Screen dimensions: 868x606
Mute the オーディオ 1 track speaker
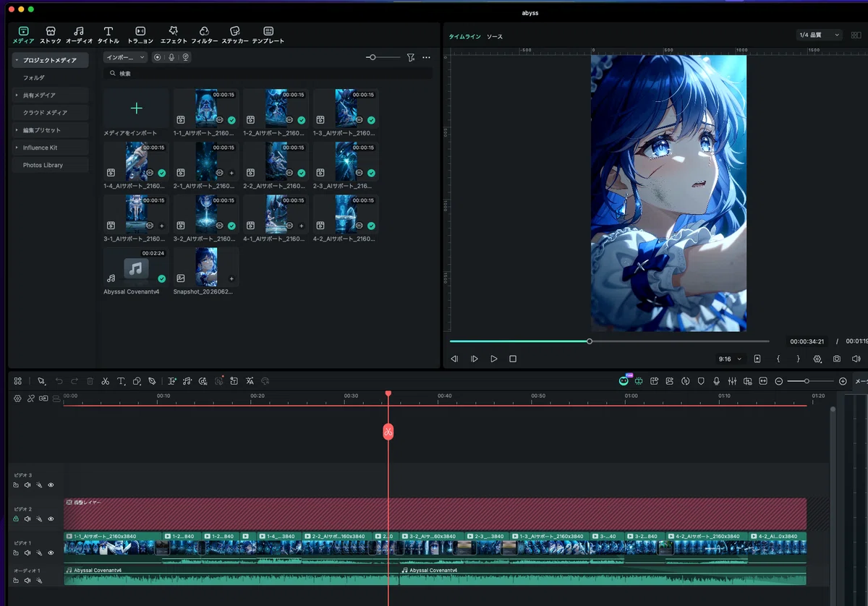(x=27, y=580)
